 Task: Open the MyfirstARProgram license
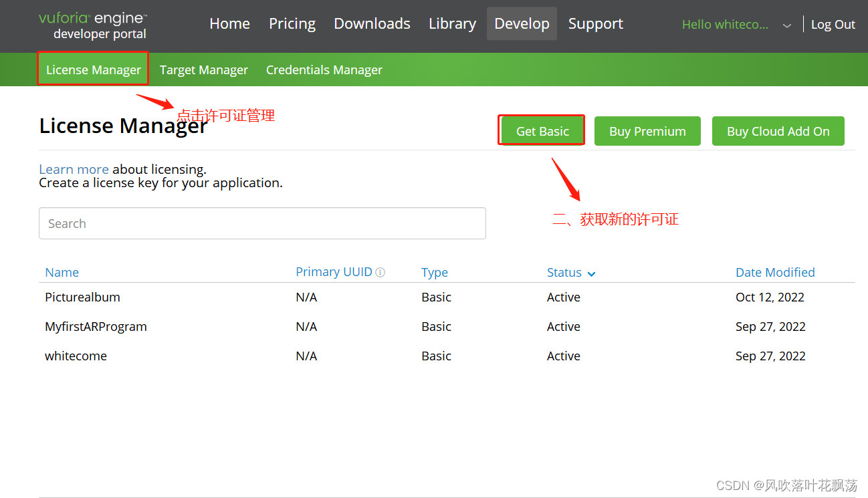point(96,326)
